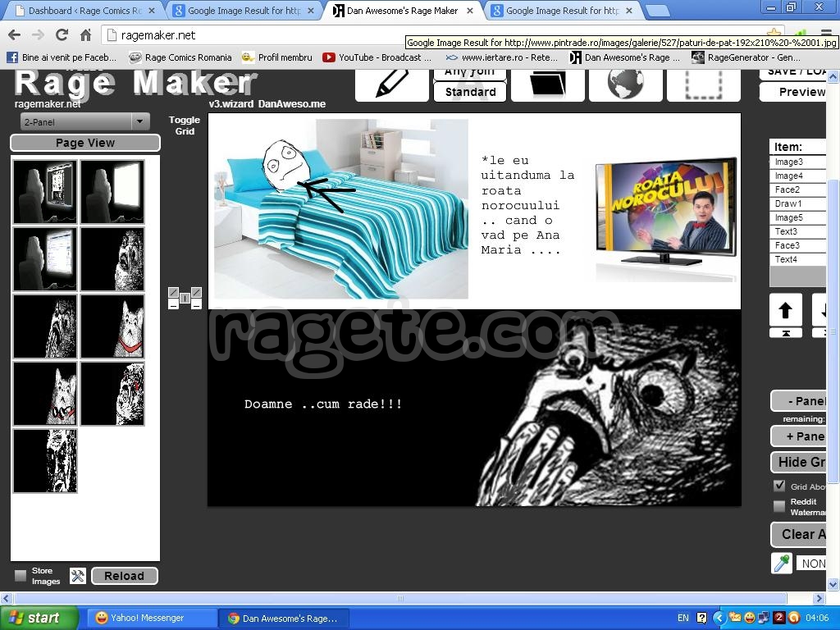
Task: Select the Standard font option
Action: pyautogui.click(x=470, y=92)
